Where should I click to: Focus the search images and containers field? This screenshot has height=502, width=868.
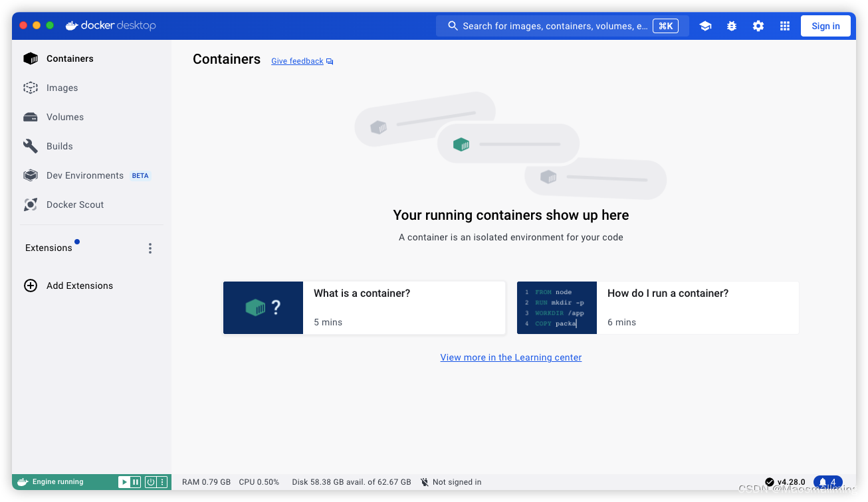coord(562,26)
